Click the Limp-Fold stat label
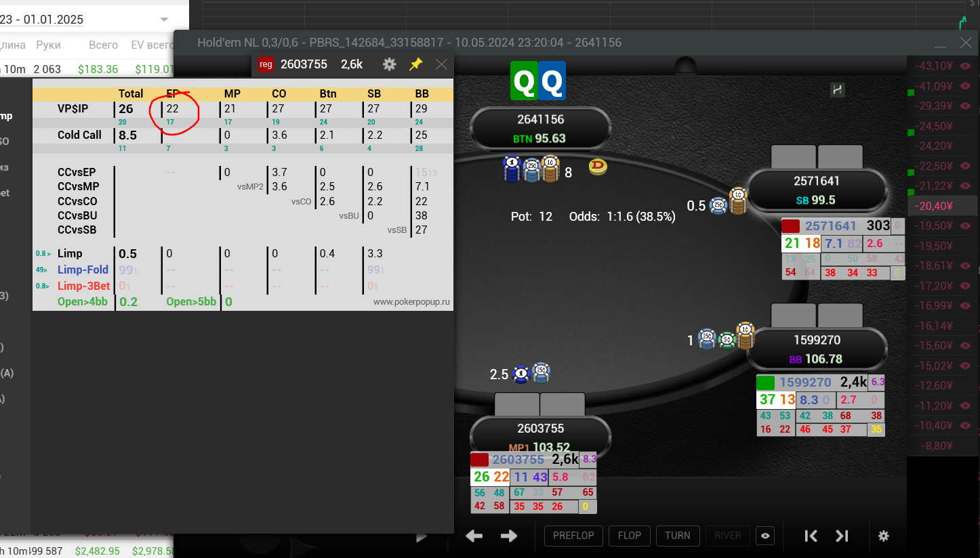The width and height of the screenshot is (980, 558). pos(83,270)
